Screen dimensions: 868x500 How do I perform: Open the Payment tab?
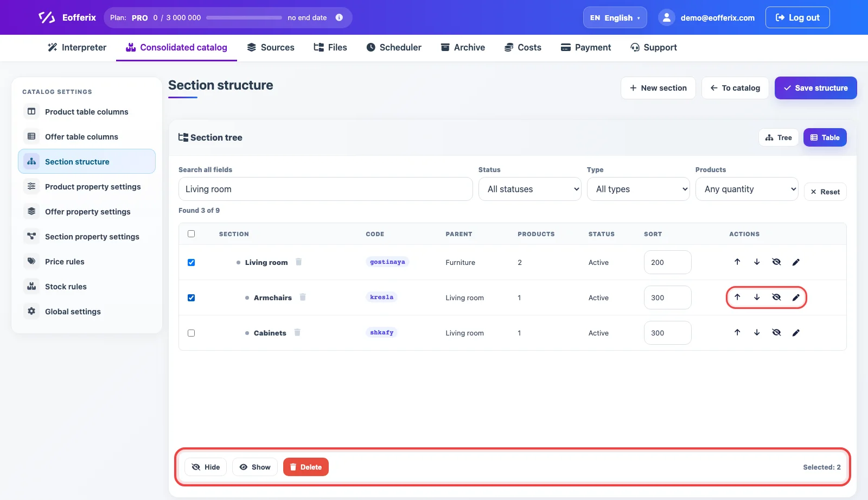coord(585,47)
